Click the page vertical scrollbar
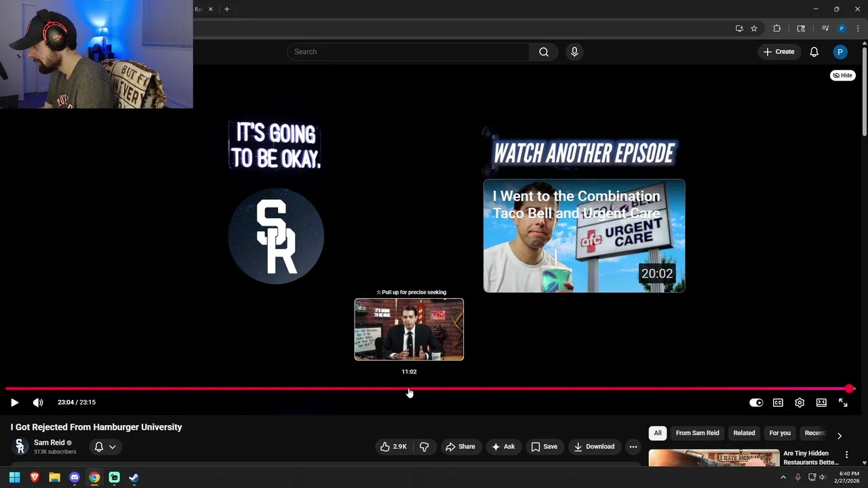 [864, 91]
